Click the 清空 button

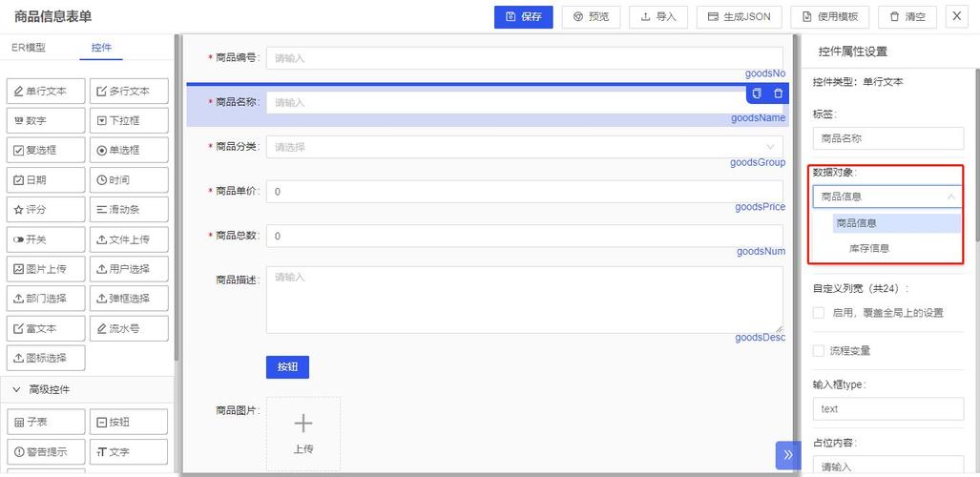tap(907, 17)
